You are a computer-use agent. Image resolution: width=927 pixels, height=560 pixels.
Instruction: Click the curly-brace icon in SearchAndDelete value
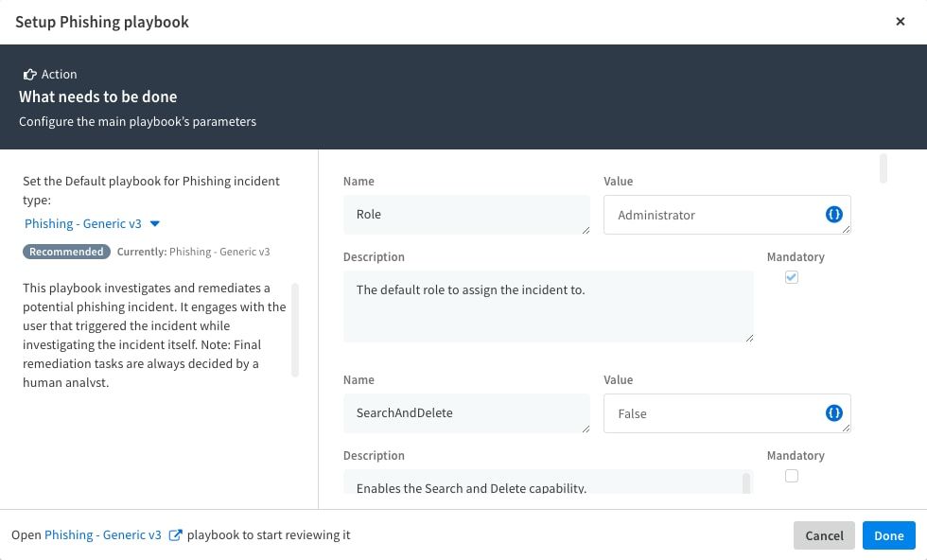[833, 413]
